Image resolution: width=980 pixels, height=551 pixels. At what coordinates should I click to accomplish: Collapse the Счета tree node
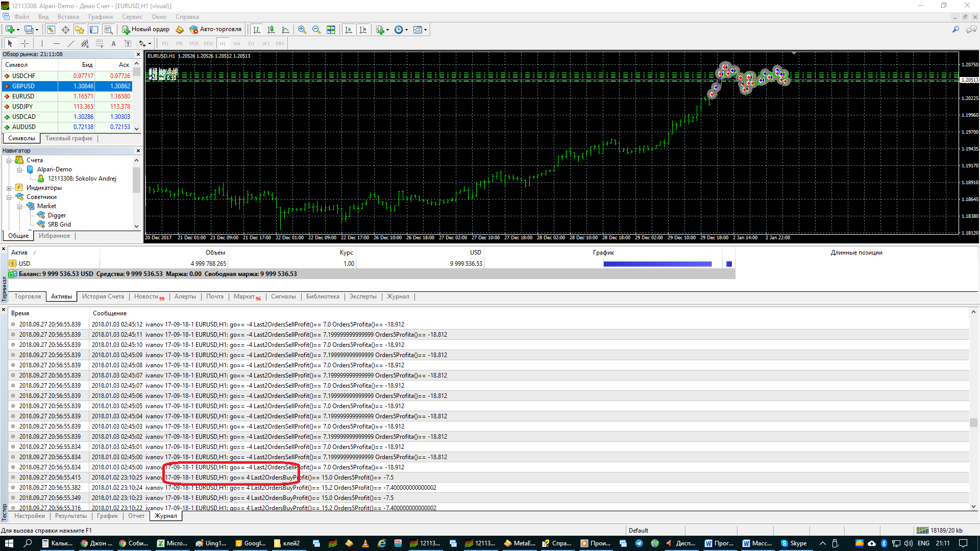point(9,160)
